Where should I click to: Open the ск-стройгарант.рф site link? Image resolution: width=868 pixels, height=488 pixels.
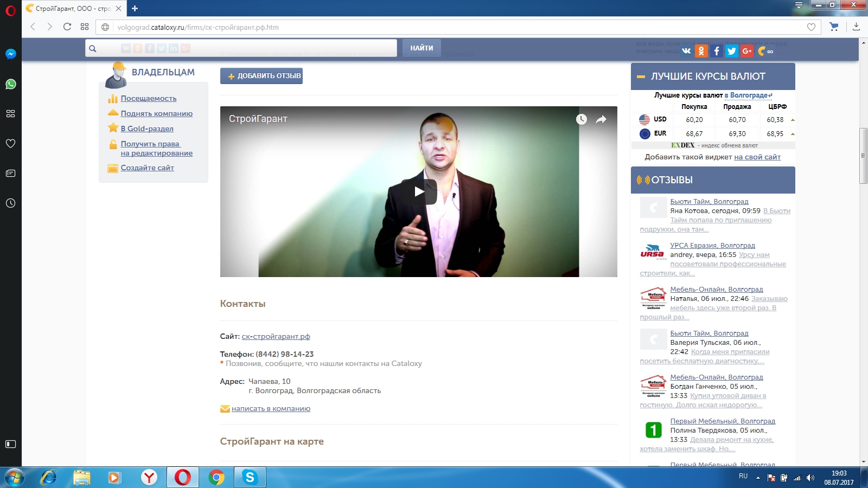276,337
